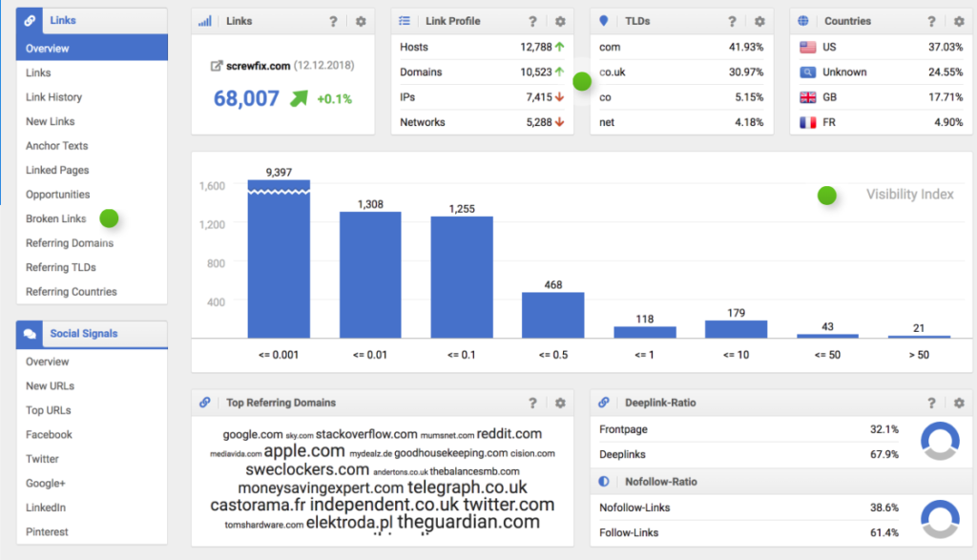Select Overview in Links sidebar
This screenshot has width=977, height=560.
pyautogui.click(x=48, y=49)
